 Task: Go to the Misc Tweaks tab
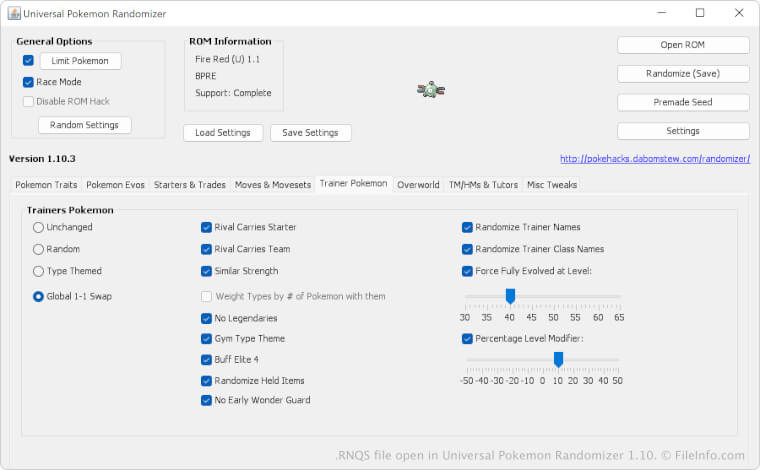tap(551, 185)
